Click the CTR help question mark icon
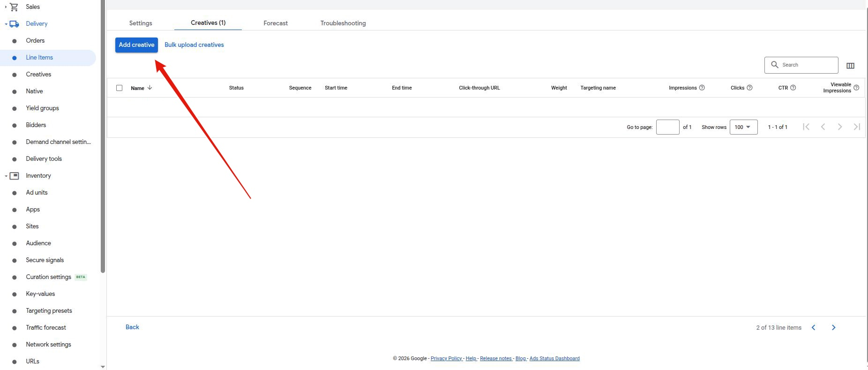 click(x=793, y=88)
